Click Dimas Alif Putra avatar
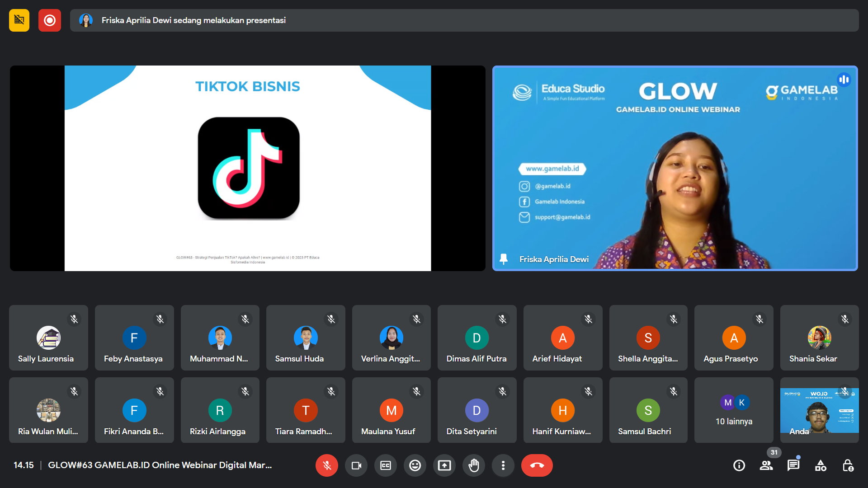This screenshot has width=868, height=488. click(477, 338)
